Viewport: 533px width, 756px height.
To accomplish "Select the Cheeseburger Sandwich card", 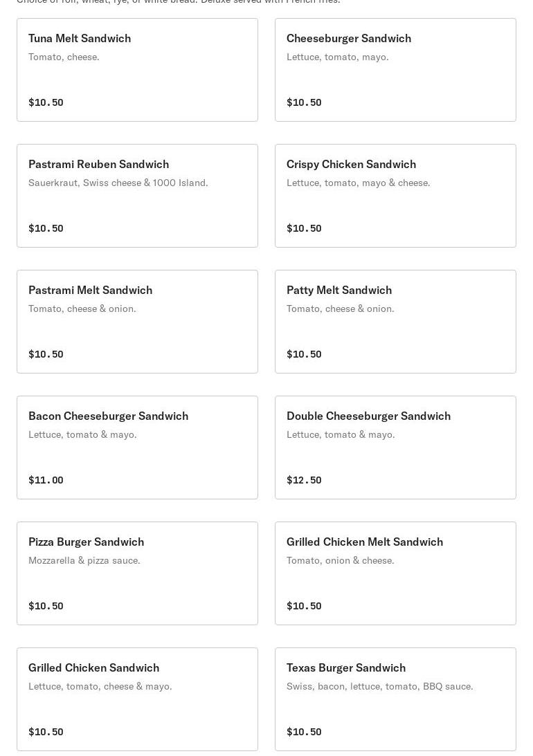I will coord(395,70).
